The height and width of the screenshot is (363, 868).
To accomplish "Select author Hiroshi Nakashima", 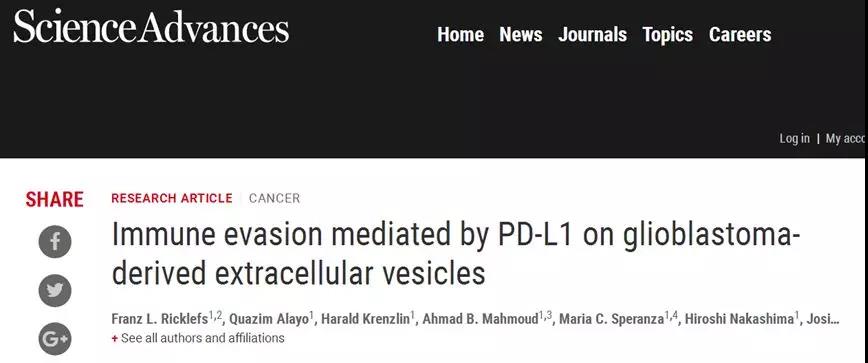I will tap(739, 319).
